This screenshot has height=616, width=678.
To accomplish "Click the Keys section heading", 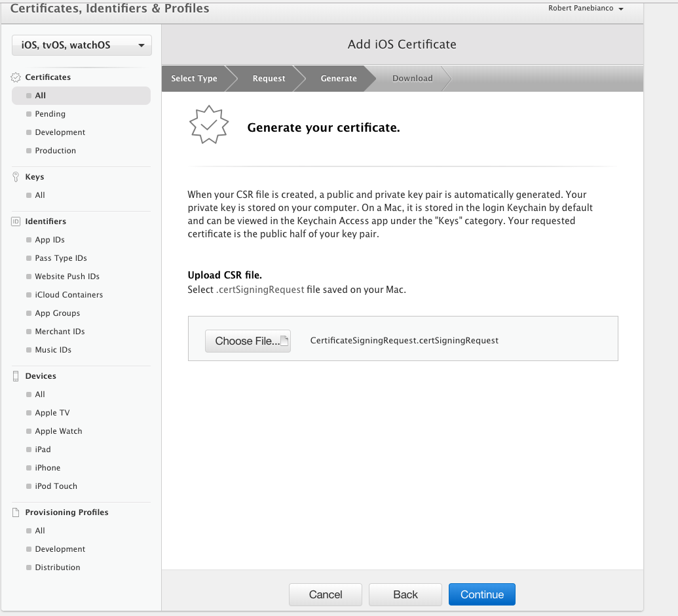I will pos(35,177).
